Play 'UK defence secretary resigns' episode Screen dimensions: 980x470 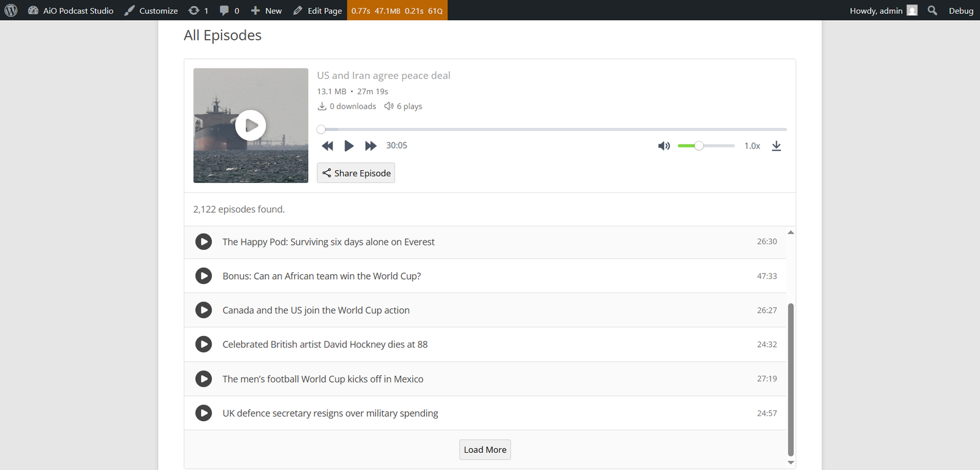(x=203, y=413)
